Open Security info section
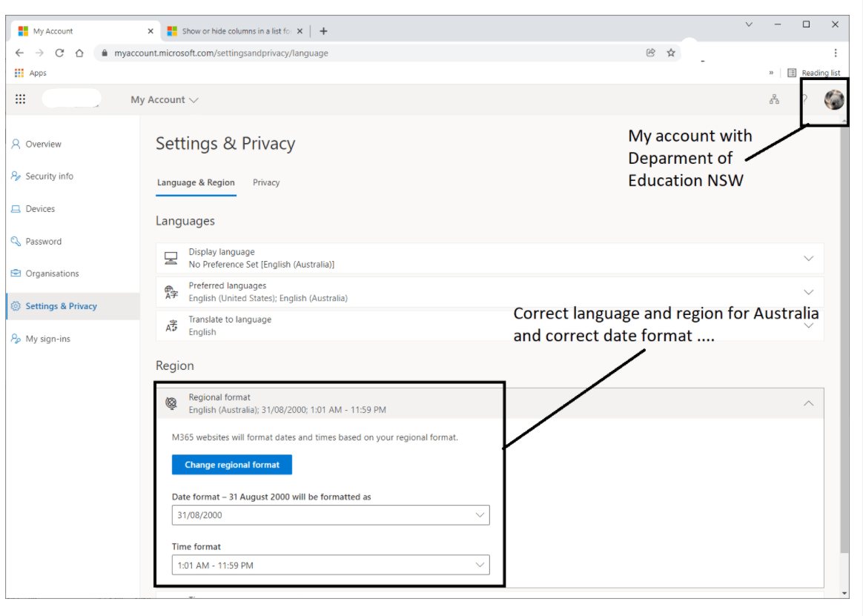 49,176
